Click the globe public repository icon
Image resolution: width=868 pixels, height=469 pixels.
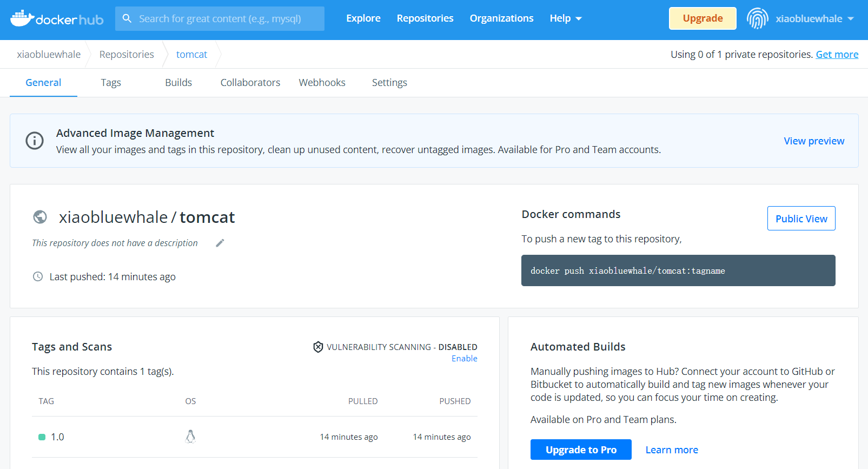40,217
